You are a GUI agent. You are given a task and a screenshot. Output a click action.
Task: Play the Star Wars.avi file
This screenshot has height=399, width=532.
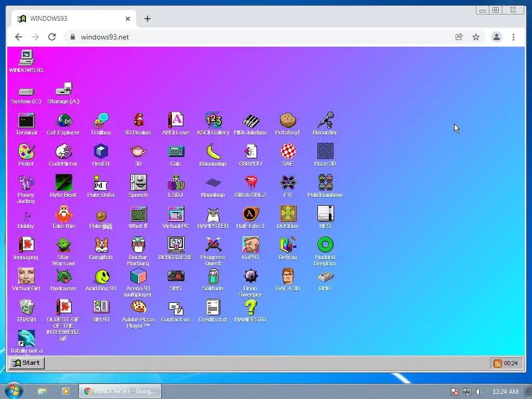pos(63,245)
